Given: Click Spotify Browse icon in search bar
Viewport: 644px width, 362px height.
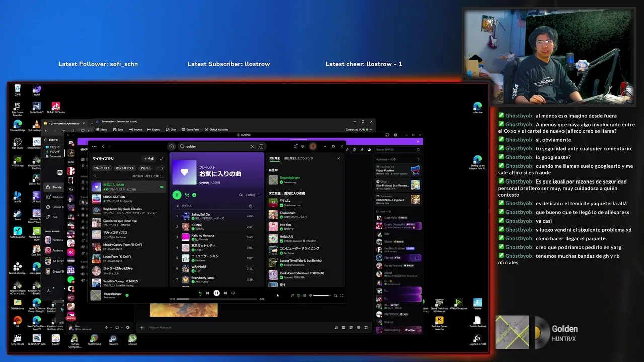Looking at the screenshot, I should click(261, 146).
